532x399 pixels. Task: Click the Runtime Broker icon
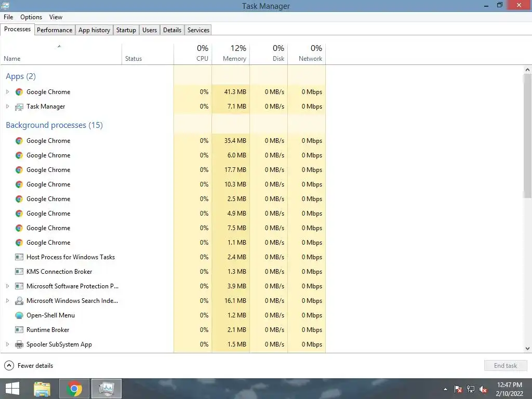click(x=19, y=330)
